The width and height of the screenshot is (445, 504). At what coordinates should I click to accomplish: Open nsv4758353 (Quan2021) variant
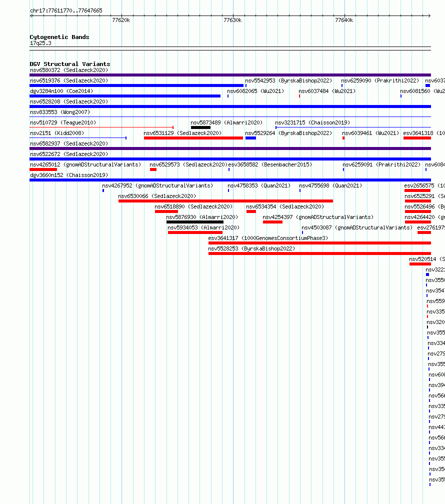pyautogui.click(x=259, y=186)
